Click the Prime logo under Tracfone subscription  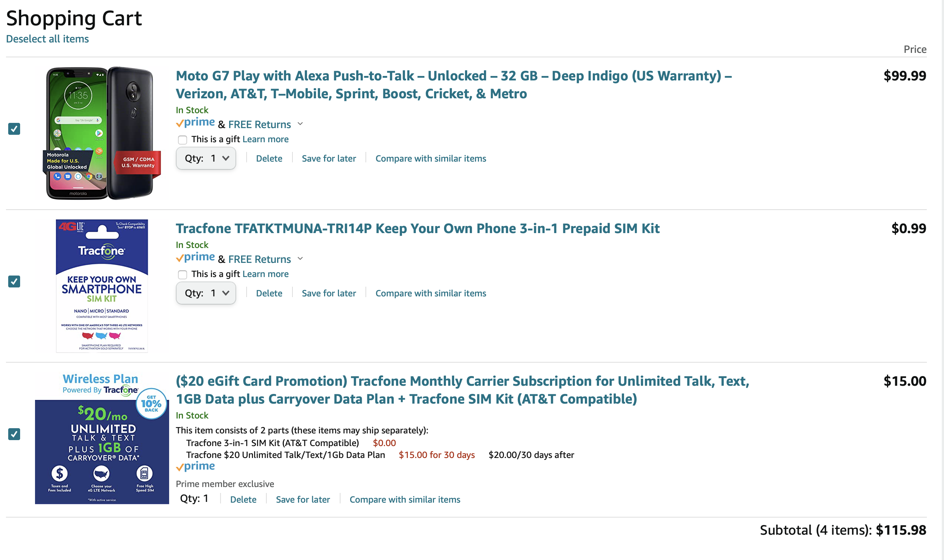pyautogui.click(x=196, y=467)
